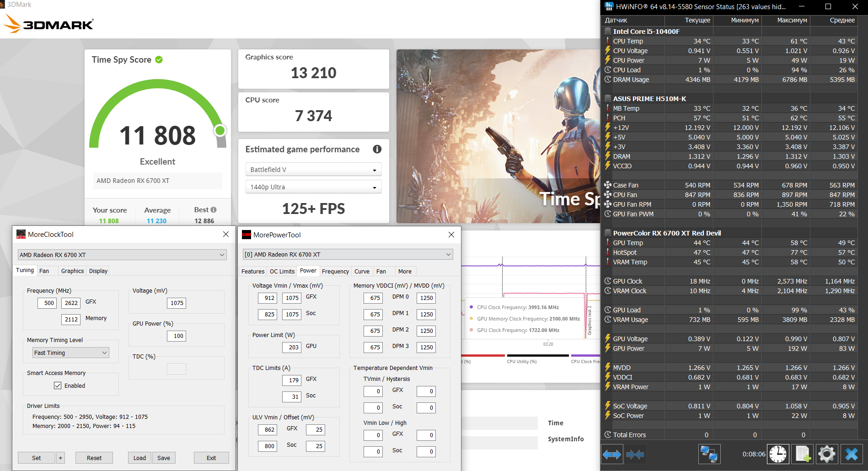The height and width of the screenshot is (471, 868).
Task: Expand Fast Timing memory level dropdown
Action: (71, 353)
